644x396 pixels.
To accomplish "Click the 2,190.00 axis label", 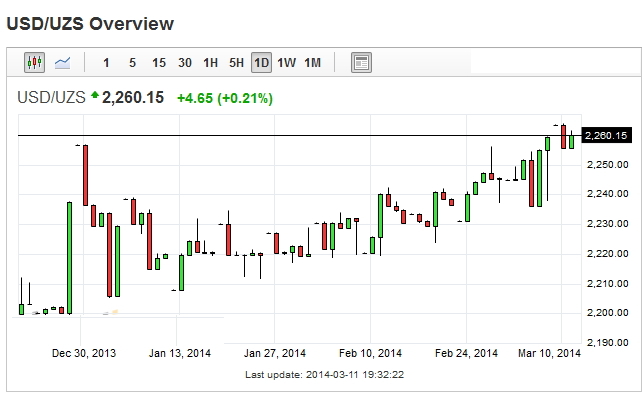I will click(x=608, y=343).
